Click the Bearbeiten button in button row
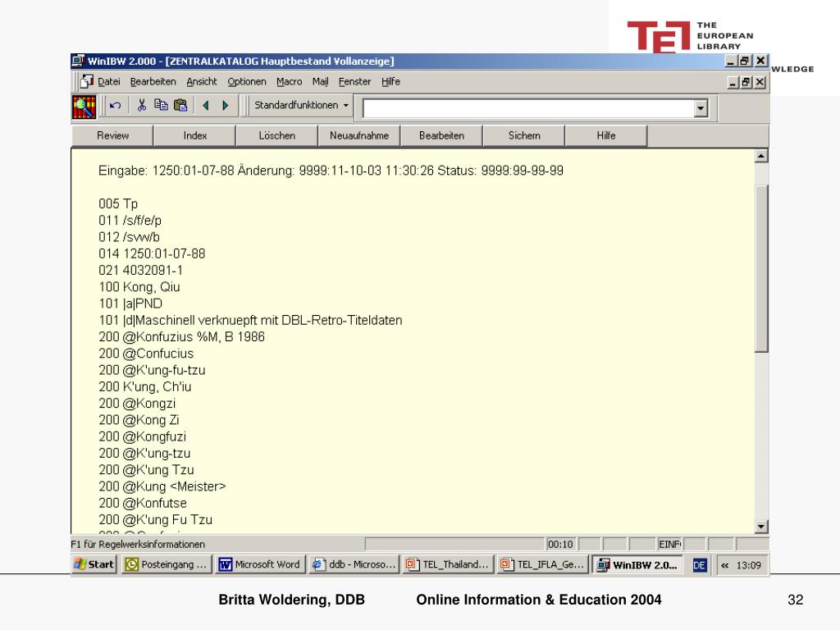840x630 pixels. (x=441, y=135)
